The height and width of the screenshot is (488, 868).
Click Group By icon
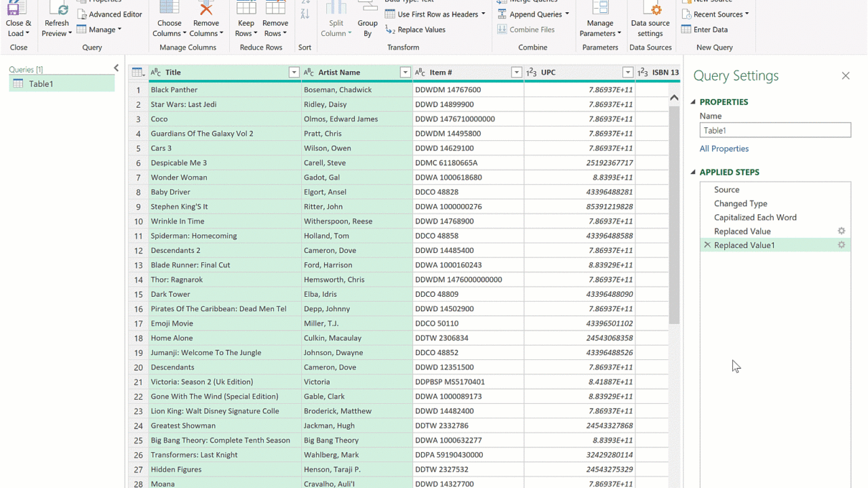tap(368, 9)
